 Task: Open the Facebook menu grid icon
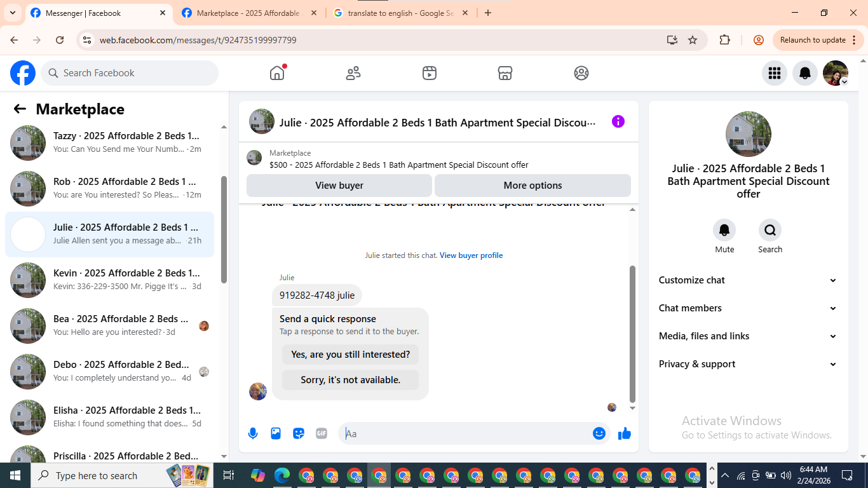(x=775, y=73)
